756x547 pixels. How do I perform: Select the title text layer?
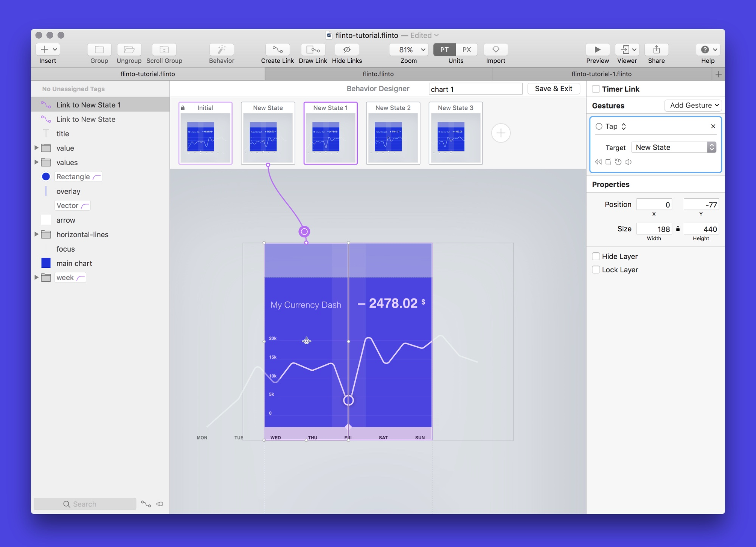(x=100, y=134)
